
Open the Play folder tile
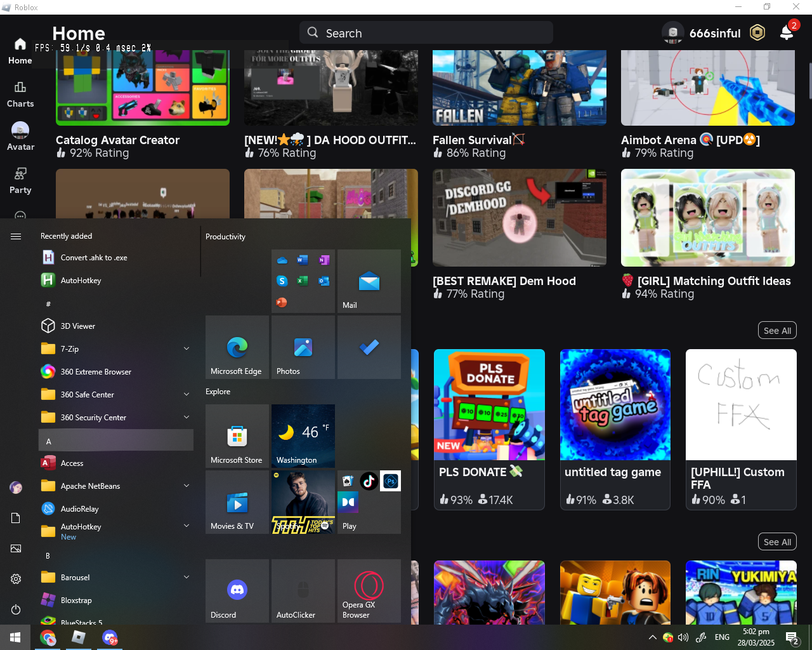pyautogui.click(x=369, y=502)
